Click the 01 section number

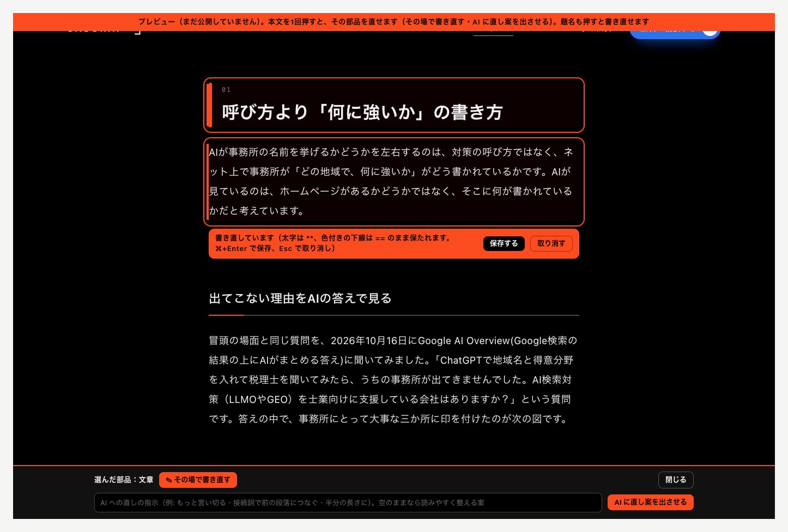[226, 90]
